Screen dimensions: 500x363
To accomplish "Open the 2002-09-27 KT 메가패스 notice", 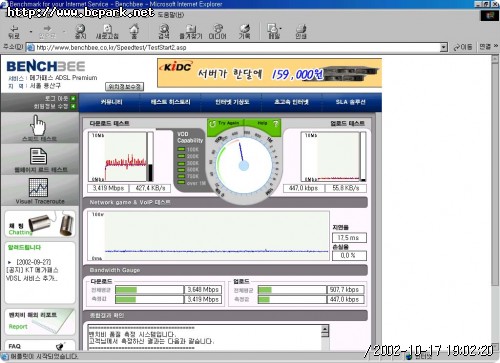I will click(32, 270).
